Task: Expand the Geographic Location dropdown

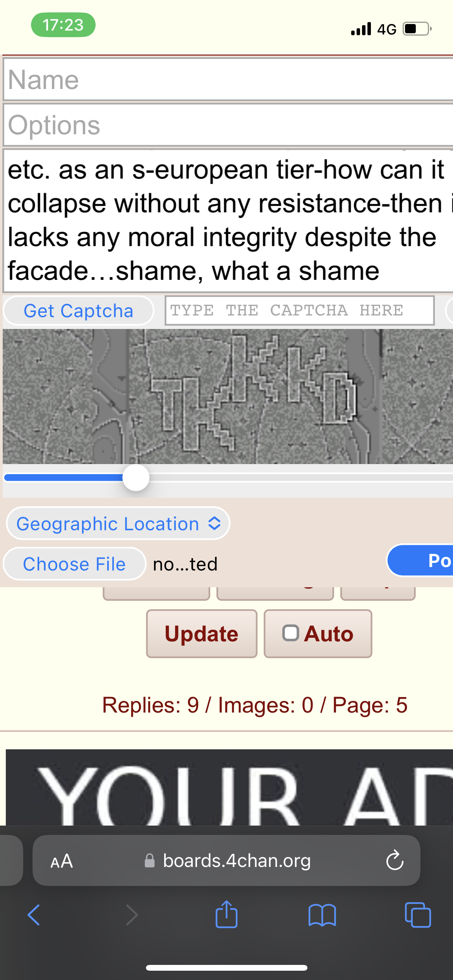Action: click(x=118, y=523)
